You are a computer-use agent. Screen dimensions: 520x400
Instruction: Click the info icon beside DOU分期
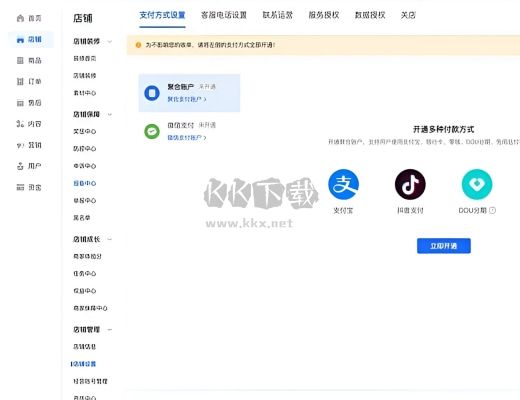492,210
